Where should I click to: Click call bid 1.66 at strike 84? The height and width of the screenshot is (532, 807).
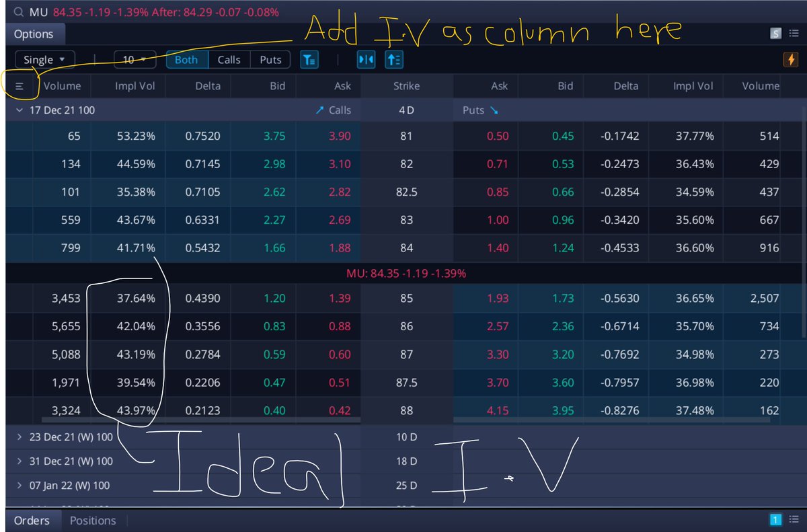274,248
